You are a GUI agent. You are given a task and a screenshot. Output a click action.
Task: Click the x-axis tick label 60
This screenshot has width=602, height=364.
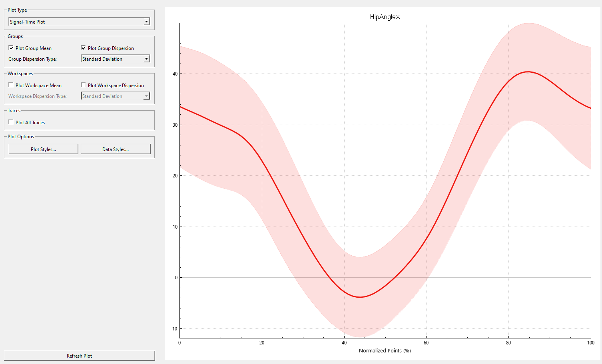pyautogui.click(x=426, y=343)
